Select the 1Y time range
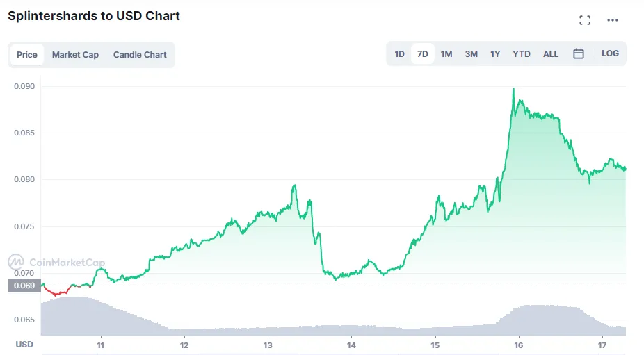This screenshot has width=644, height=355. 495,53
